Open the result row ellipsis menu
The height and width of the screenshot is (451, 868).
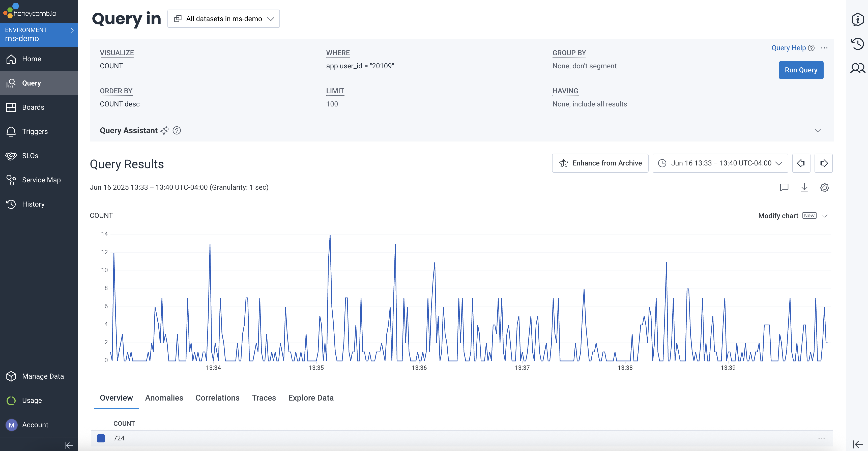tap(822, 438)
